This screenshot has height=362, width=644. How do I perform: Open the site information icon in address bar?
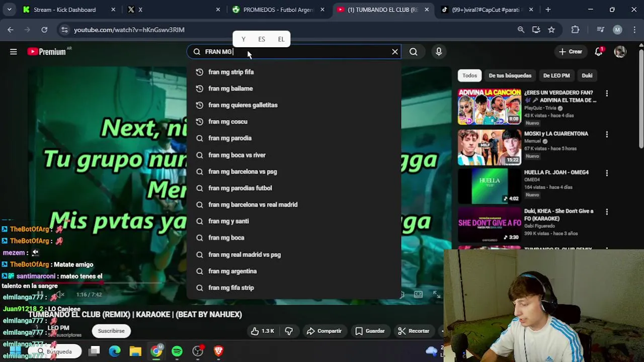[x=64, y=30]
